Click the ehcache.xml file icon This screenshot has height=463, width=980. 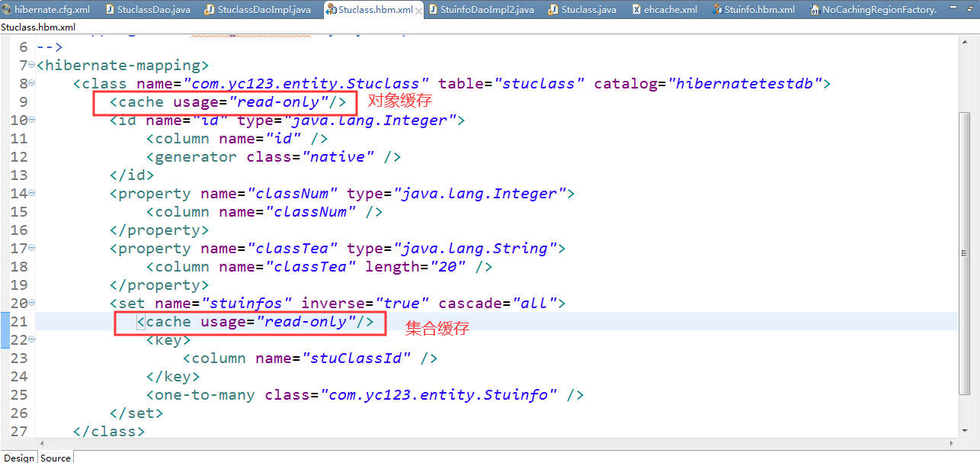point(636,10)
